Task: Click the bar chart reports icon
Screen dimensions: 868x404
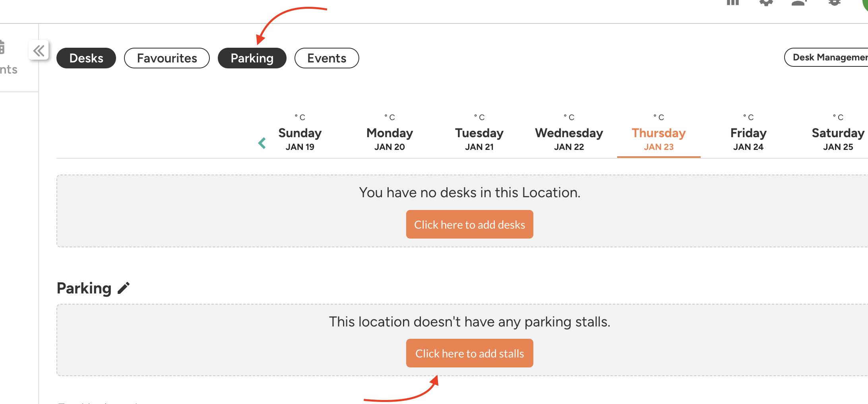Action: point(732,2)
